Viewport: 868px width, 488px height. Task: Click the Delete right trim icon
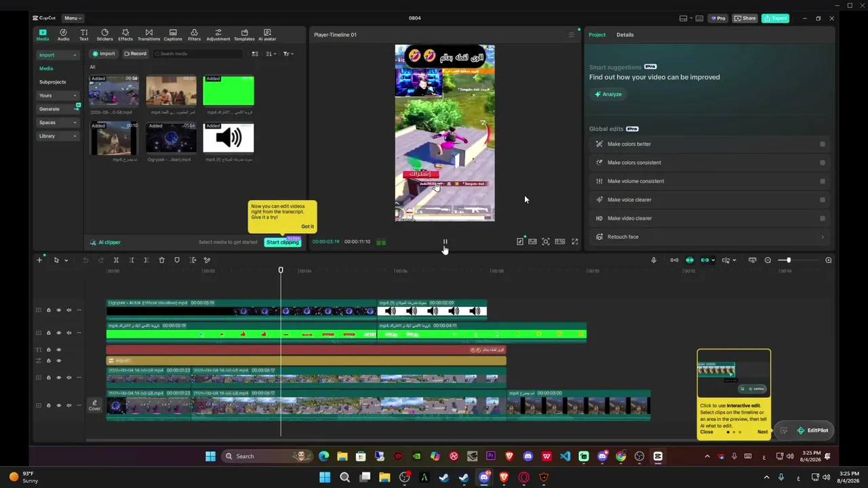click(x=146, y=260)
